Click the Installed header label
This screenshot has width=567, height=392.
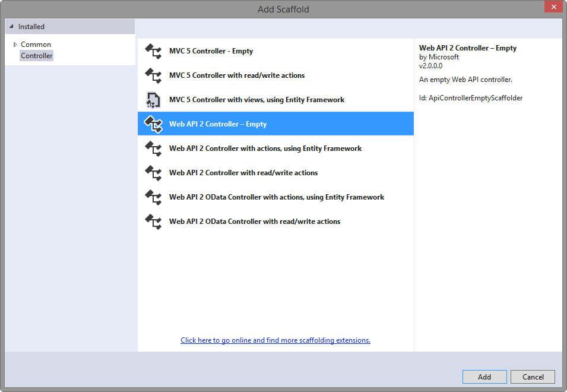point(31,27)
